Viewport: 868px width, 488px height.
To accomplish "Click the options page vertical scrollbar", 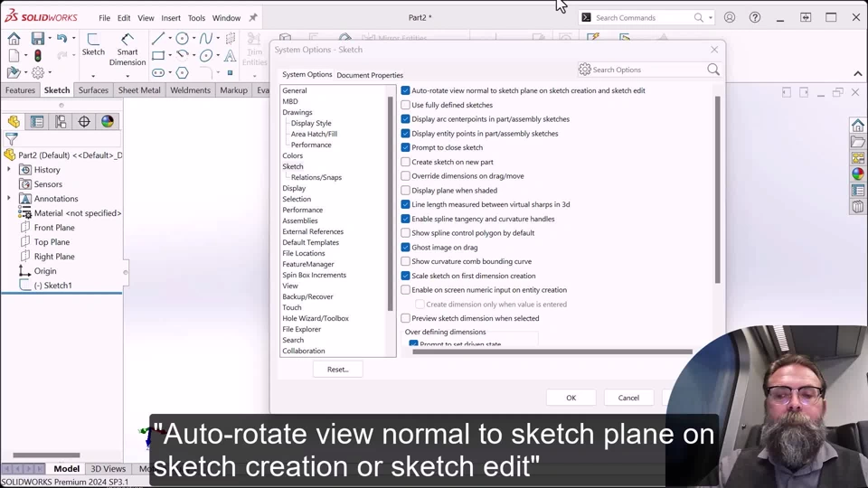I will (x=717, y=189).
